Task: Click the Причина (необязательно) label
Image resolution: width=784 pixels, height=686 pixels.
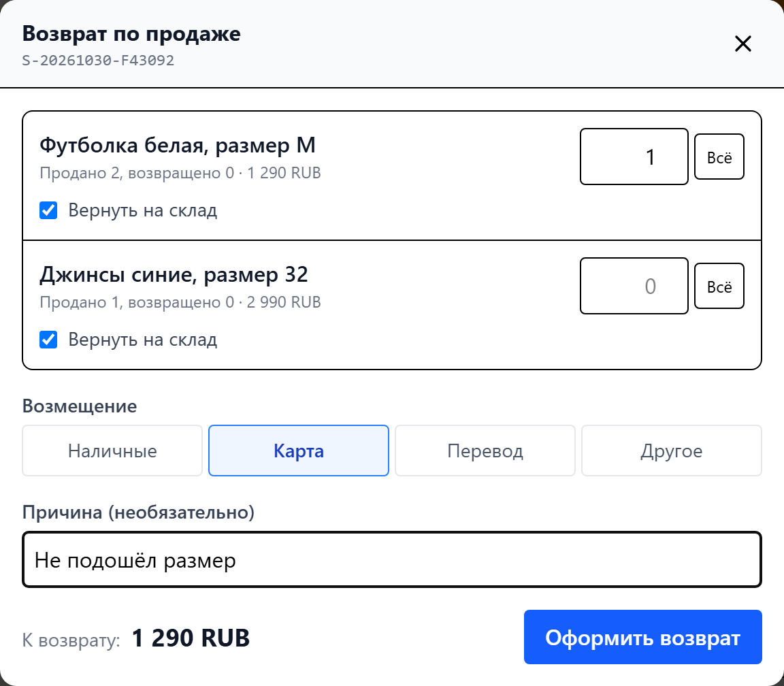Action: (x=139, y=512)
